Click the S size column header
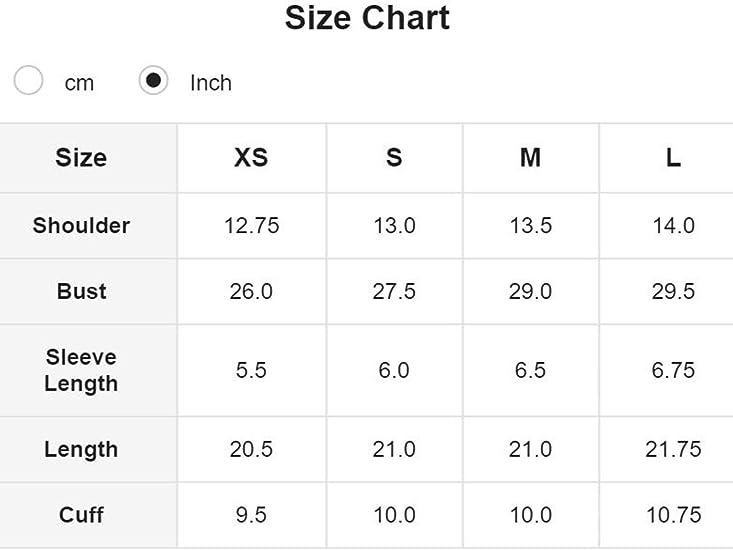733x550 pixels. click(x=394, y=158)
